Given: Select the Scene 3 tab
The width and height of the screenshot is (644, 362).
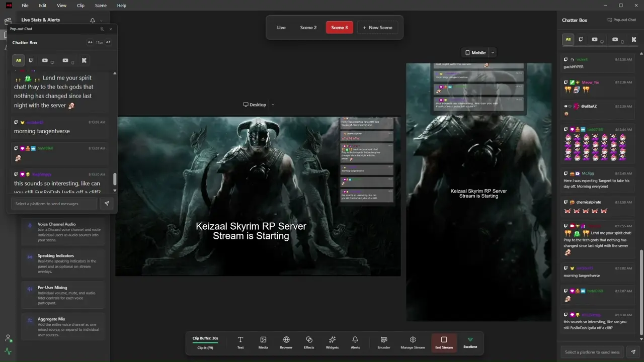Looking at the screenshot, I should [x=340, y=28].
